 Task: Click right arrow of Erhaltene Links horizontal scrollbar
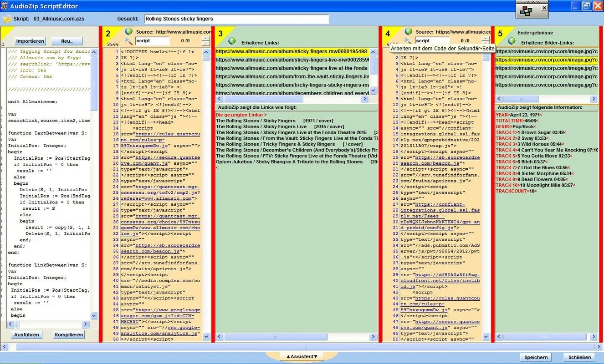(x=365, y=99)
